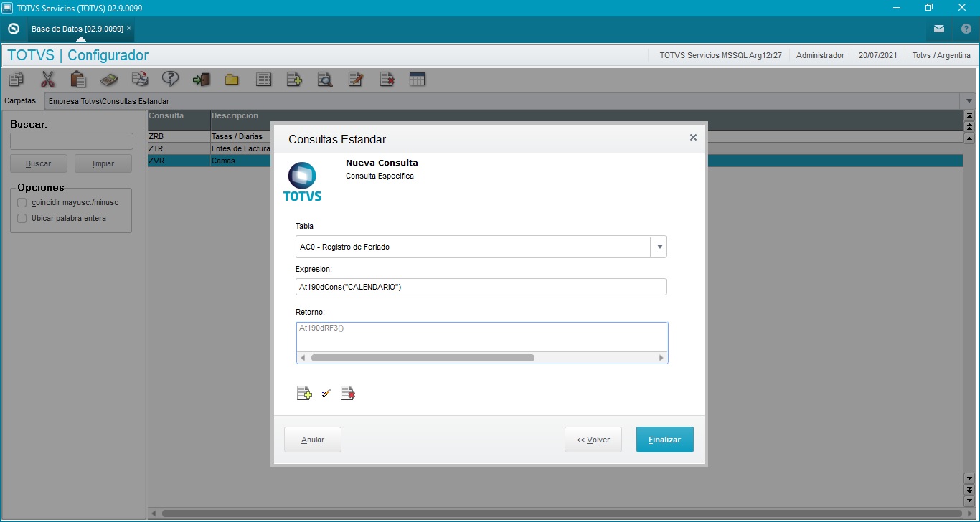
Task: Click the TOTVS round logo icon at top left
Action: click(x=13, y=29)
